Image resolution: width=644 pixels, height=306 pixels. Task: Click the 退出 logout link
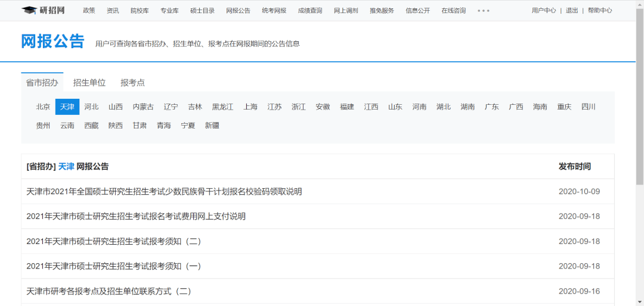click(572, 11)
